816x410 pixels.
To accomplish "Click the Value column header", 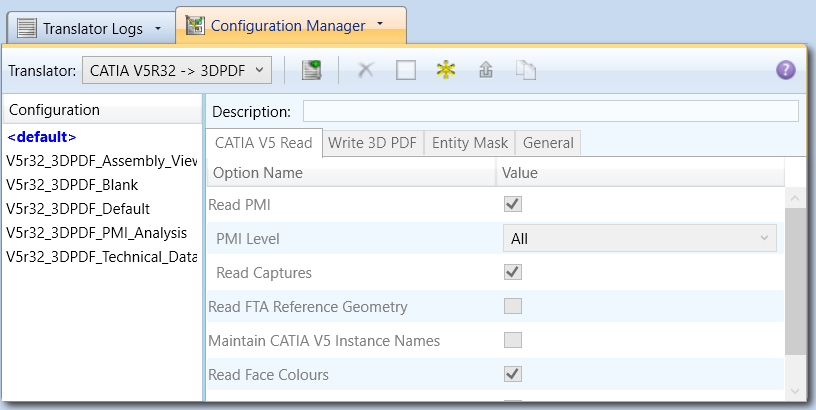I will [x=640, y=172].
